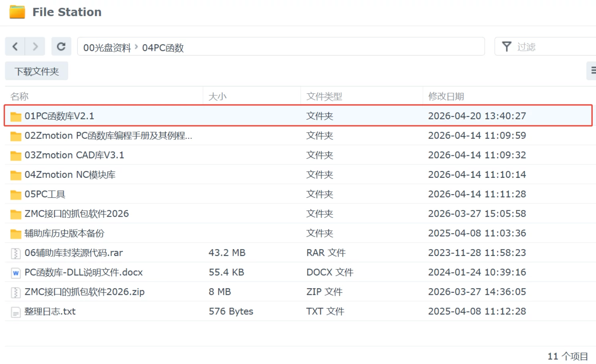The width and height of the screenshot is (596, 364).
Task: Select file ZMC接口的抓包软件2026.zip
Action: coord(85,292)
